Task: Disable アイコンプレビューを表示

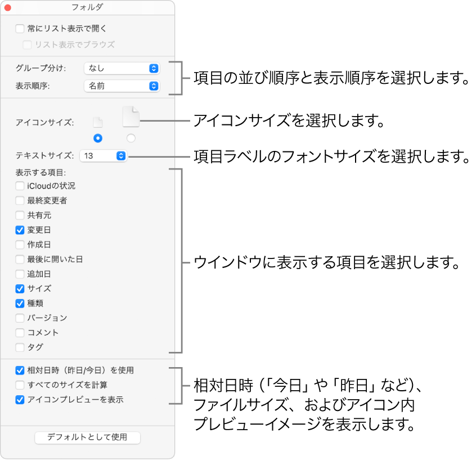Action: [19, 400]
